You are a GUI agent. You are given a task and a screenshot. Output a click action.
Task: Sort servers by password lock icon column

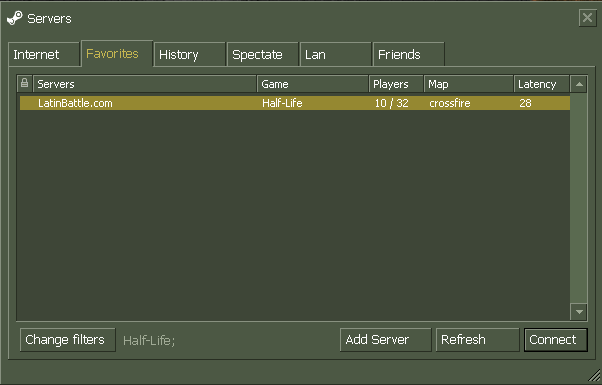pyautogui.click(x=25, y=83)
